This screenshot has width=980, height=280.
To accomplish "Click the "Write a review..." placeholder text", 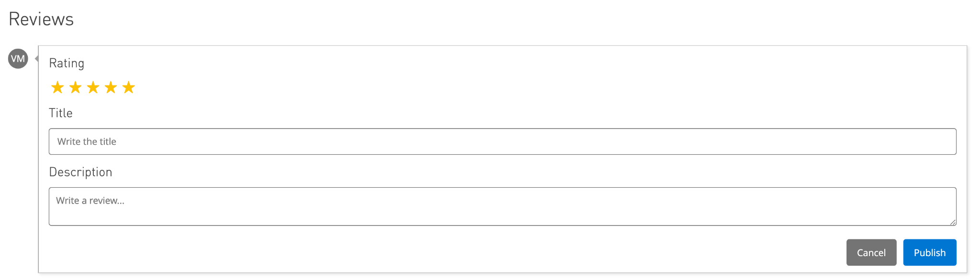I will pyautogui.click(x=90, y=201).
